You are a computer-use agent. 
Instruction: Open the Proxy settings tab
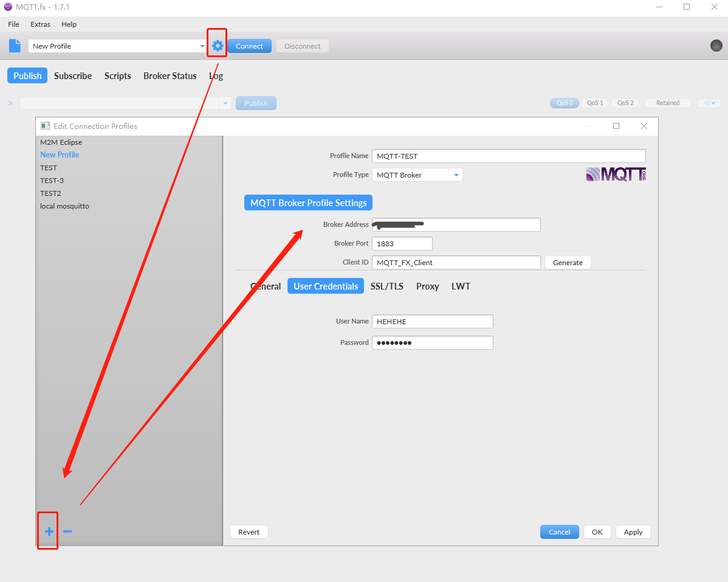tap(428, 286)
